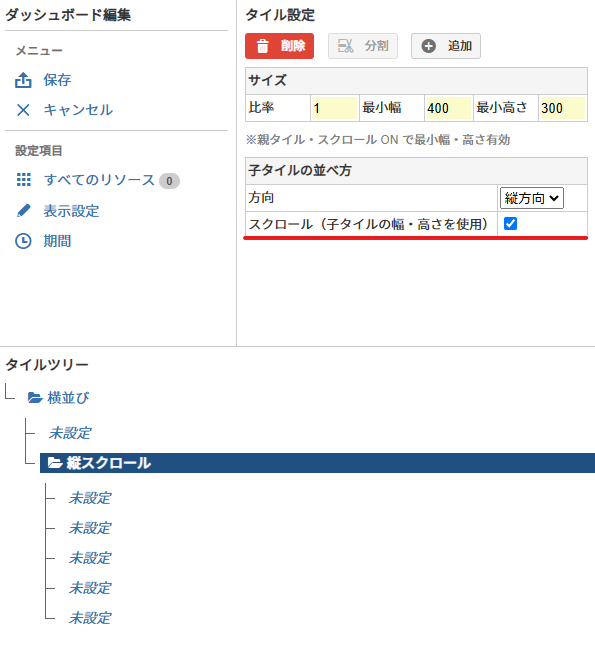The width and height of the screenshot is (595, 653).
Task: Select the 横並び tree node
Action: [68, 398]
